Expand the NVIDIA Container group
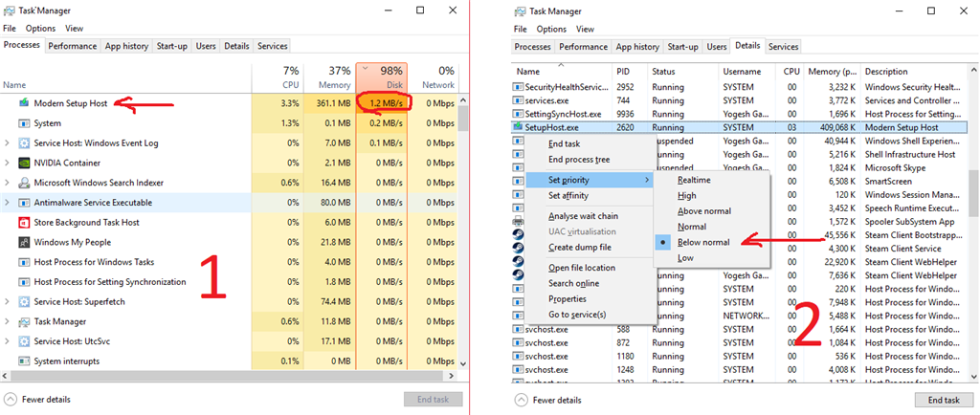This screenshot has height=415, width=980. tap(8, 163)
